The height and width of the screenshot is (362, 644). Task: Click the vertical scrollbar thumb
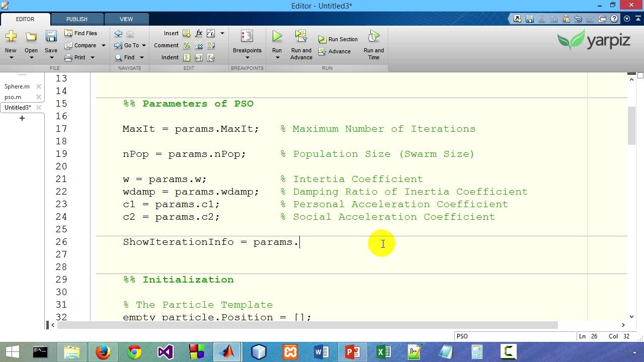pyautogui.click(x=631, y=126)
